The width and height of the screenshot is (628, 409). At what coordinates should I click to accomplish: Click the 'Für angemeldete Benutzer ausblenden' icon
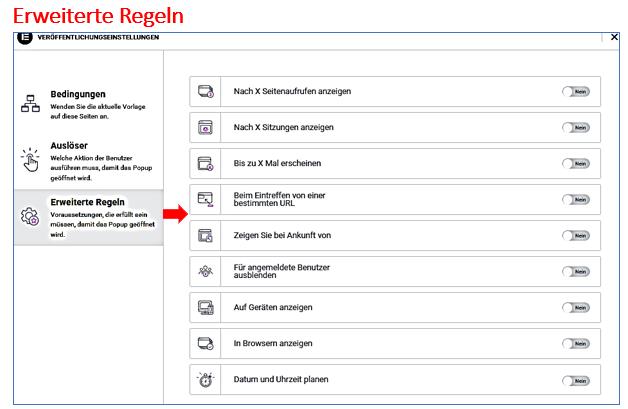(x=205, y=272)
